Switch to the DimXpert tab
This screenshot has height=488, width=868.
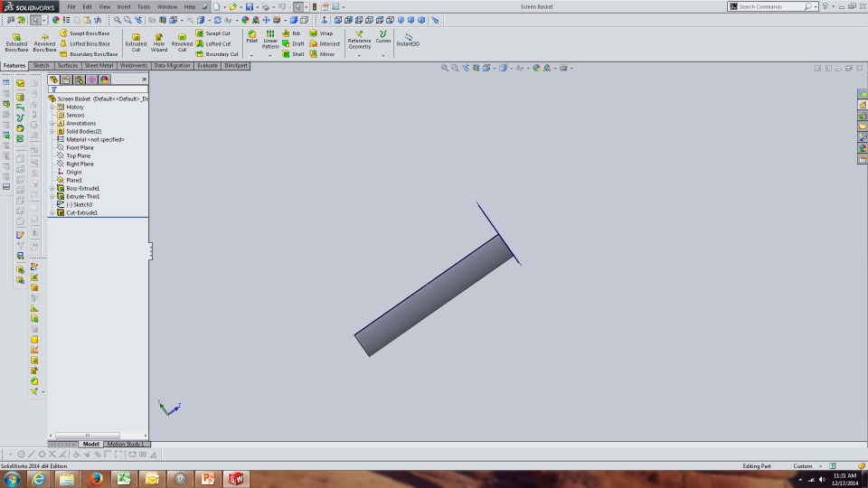(236, 66)
